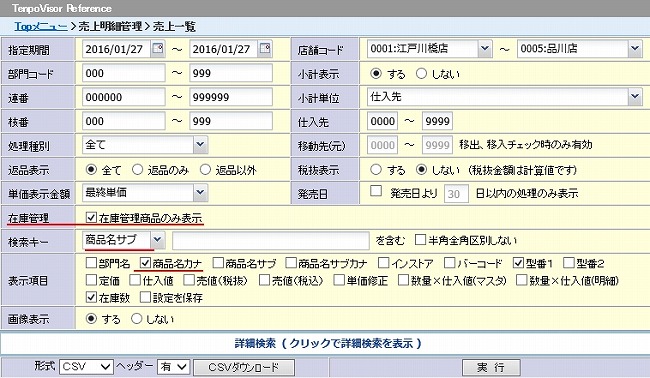Screen dimensions: 650x378
Task: Click the 連番 start field 000000
Action: tap(124, 97)
